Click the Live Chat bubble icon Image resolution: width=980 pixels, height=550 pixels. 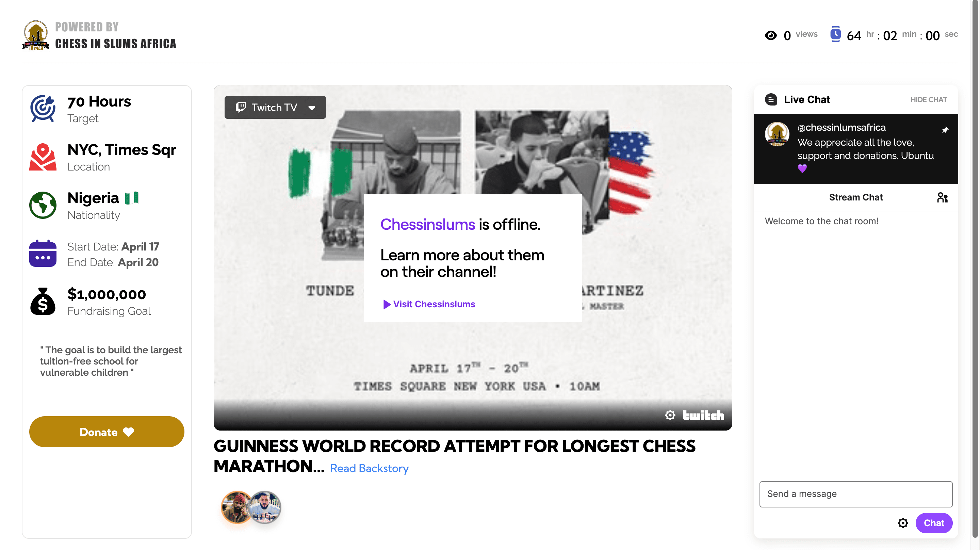771,100
